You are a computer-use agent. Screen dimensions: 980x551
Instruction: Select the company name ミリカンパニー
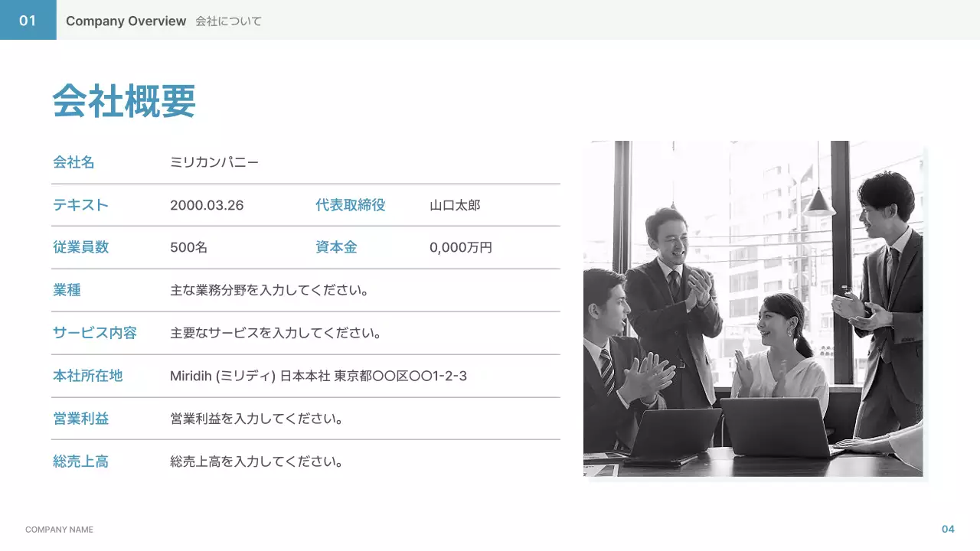[215, 161]
